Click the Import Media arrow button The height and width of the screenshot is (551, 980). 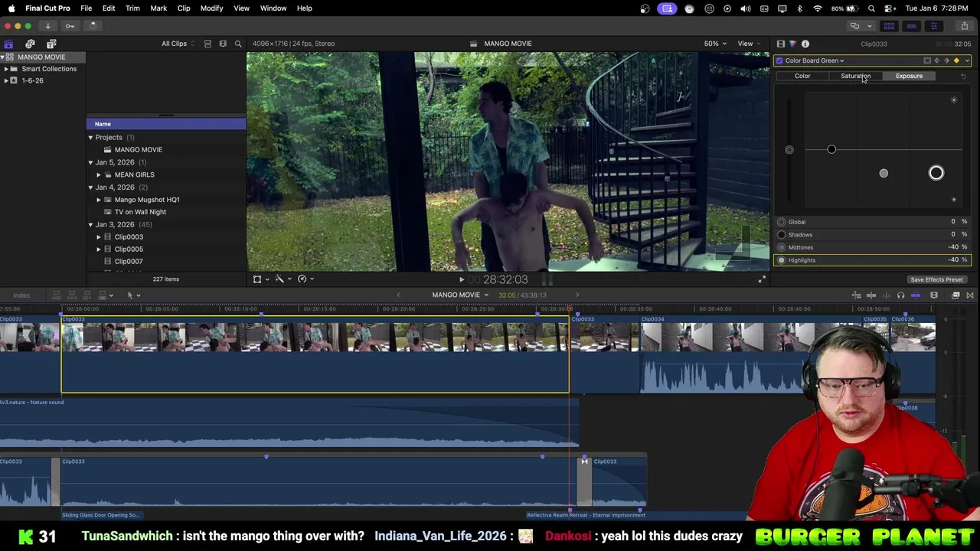tap(47, 26)
